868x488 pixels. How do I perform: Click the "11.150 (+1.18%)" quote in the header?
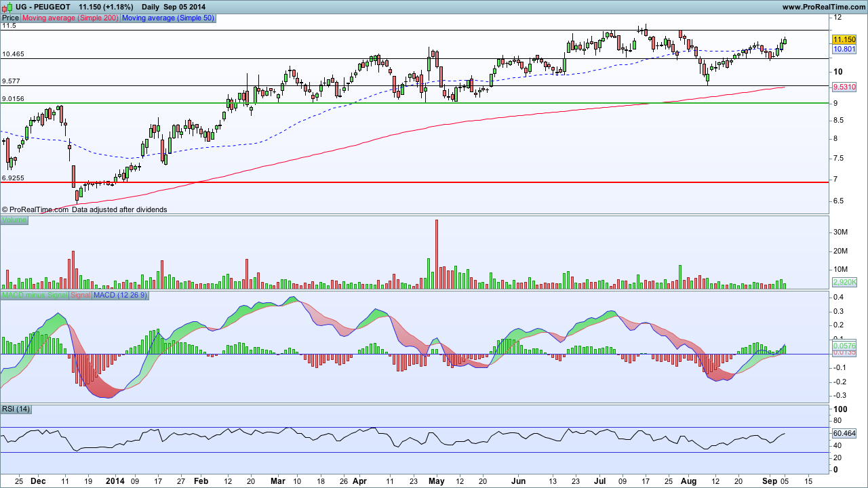click(x=106, y=7)
